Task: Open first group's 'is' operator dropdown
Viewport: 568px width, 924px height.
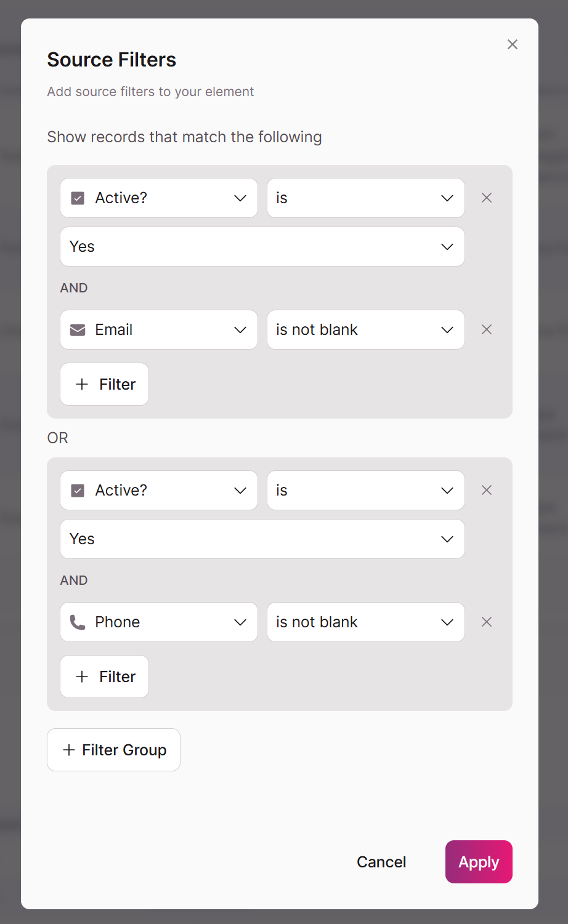Action: [x=366, y=198]
